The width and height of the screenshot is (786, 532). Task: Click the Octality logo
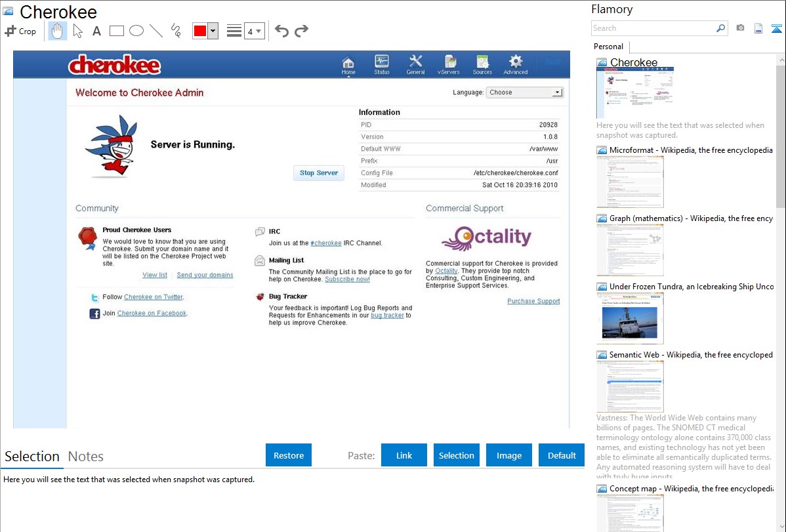point(486,238)
